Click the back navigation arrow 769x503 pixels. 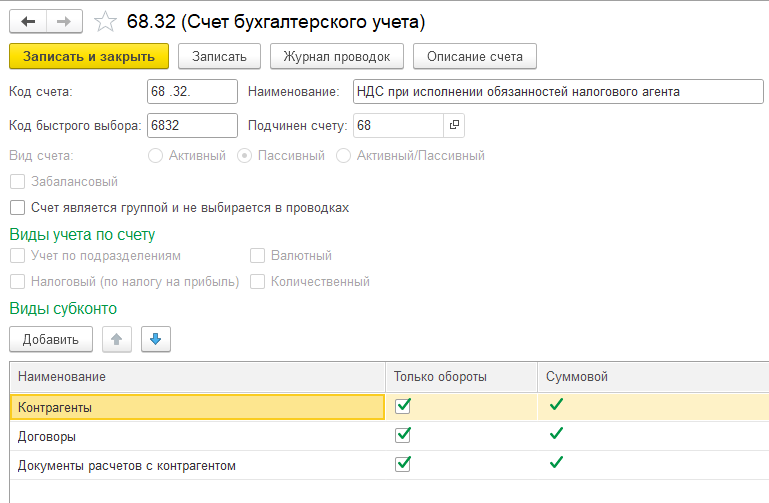point(28,21)
